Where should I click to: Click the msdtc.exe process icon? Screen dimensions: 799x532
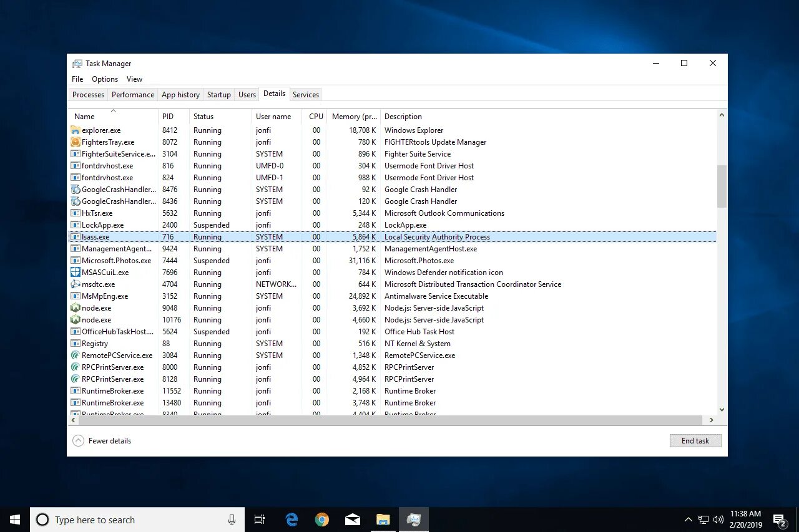tap(76, 284)
